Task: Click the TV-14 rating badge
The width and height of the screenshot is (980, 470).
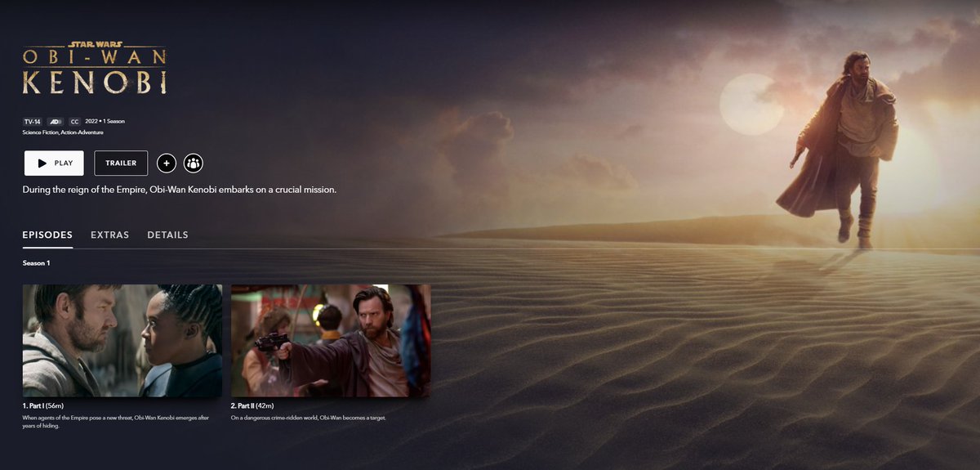Action: [x=32, y=121]
